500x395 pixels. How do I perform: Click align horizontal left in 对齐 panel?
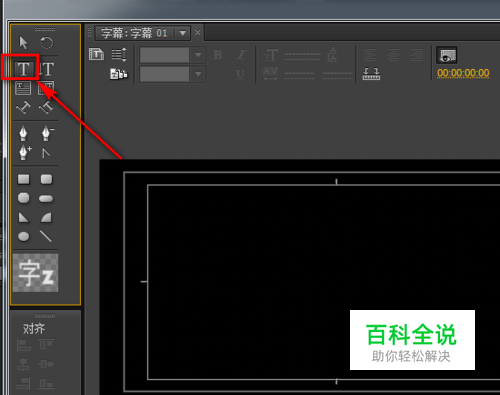23,345
